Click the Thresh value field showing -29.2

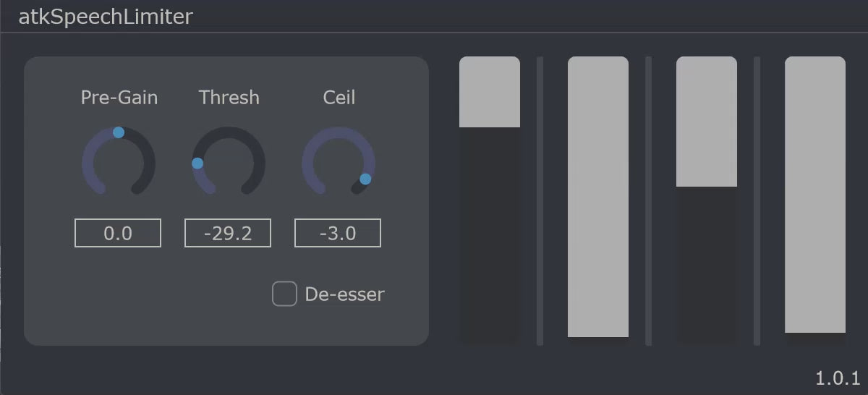(x=228, y=233)
